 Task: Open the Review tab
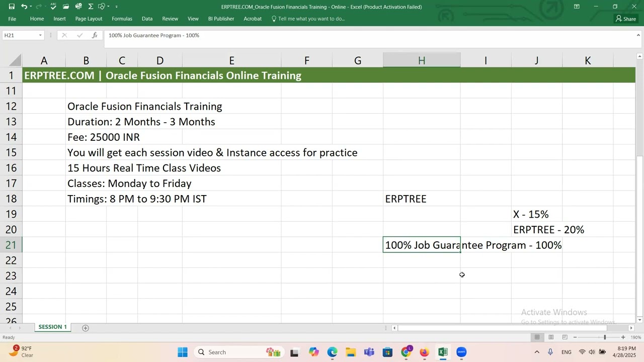point(170,19)
